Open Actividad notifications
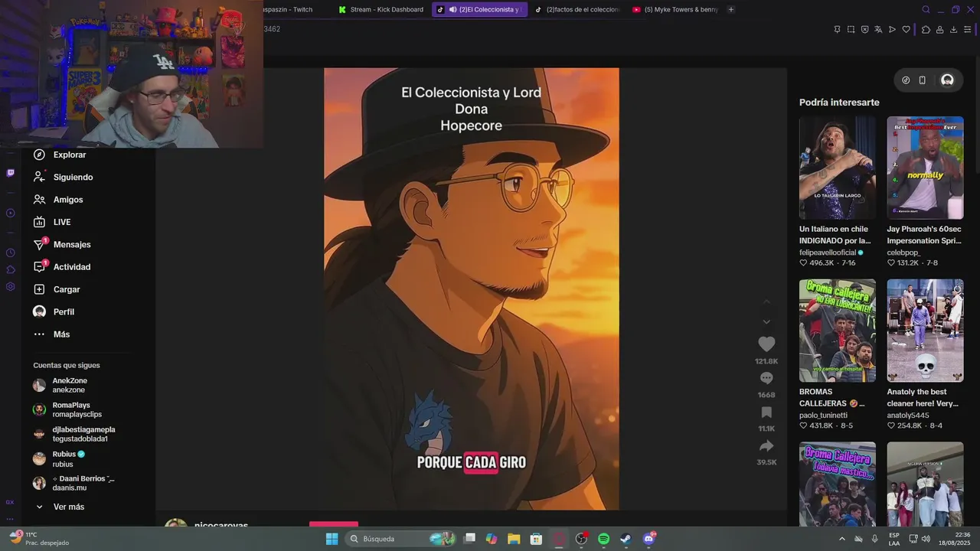 (x=62, y=267)
